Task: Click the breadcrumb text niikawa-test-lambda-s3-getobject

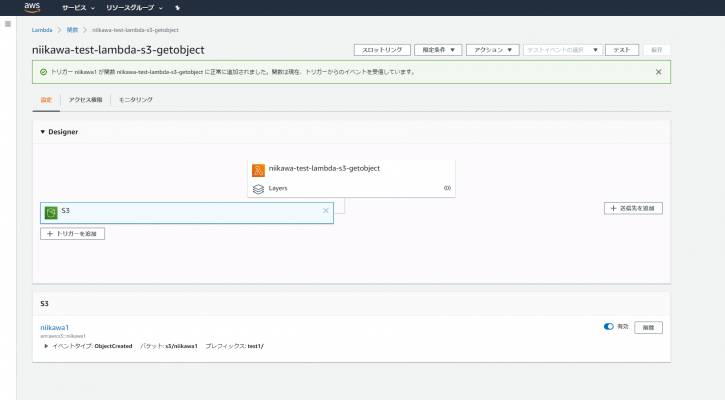Action: (135, 30)
